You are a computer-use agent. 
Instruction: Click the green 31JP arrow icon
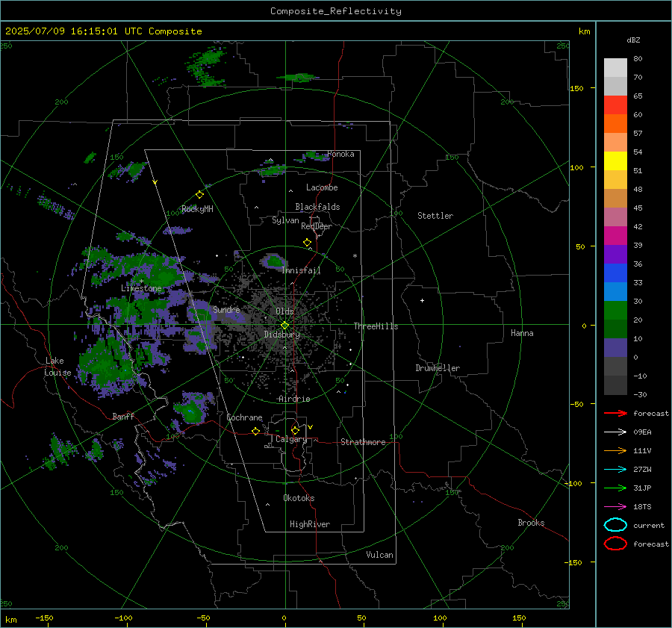click(x=615, y=488)
